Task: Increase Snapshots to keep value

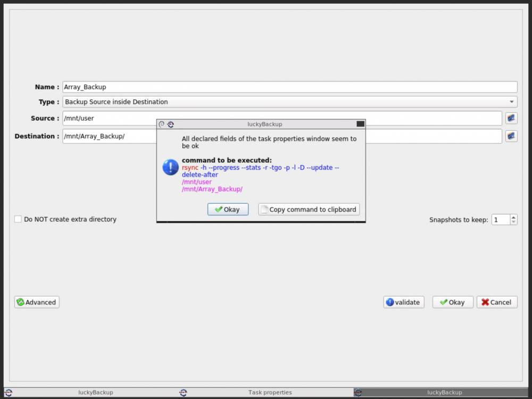Action: coord(514,217)
